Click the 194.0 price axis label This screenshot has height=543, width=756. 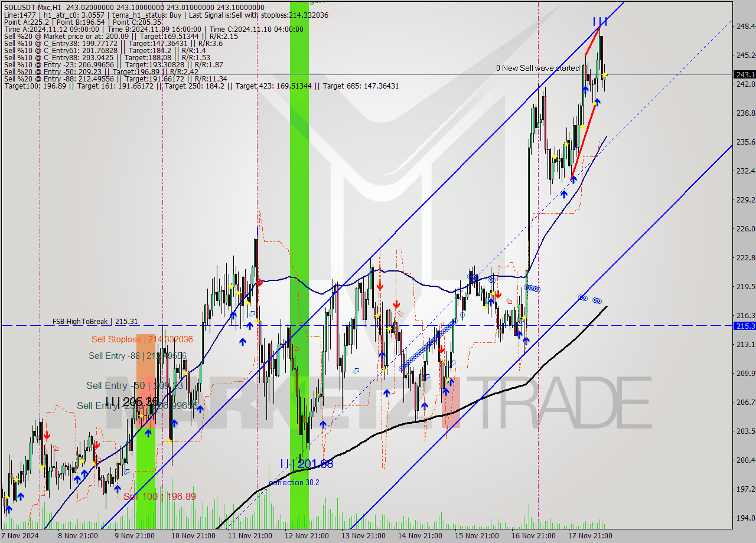745,518
